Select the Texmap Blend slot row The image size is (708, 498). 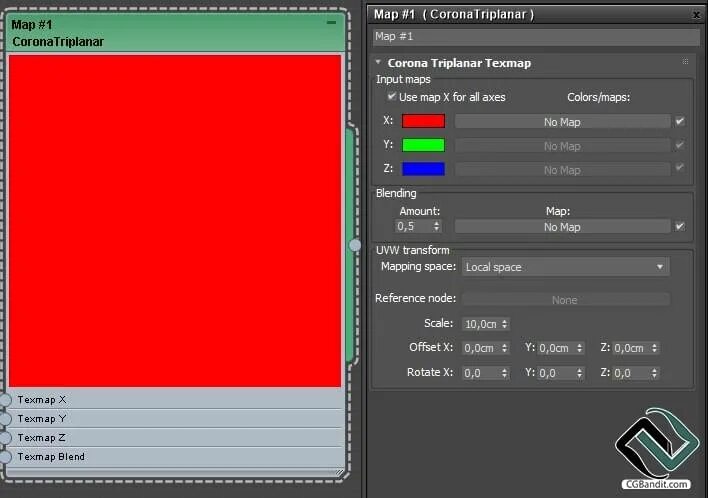click(175, 456)
